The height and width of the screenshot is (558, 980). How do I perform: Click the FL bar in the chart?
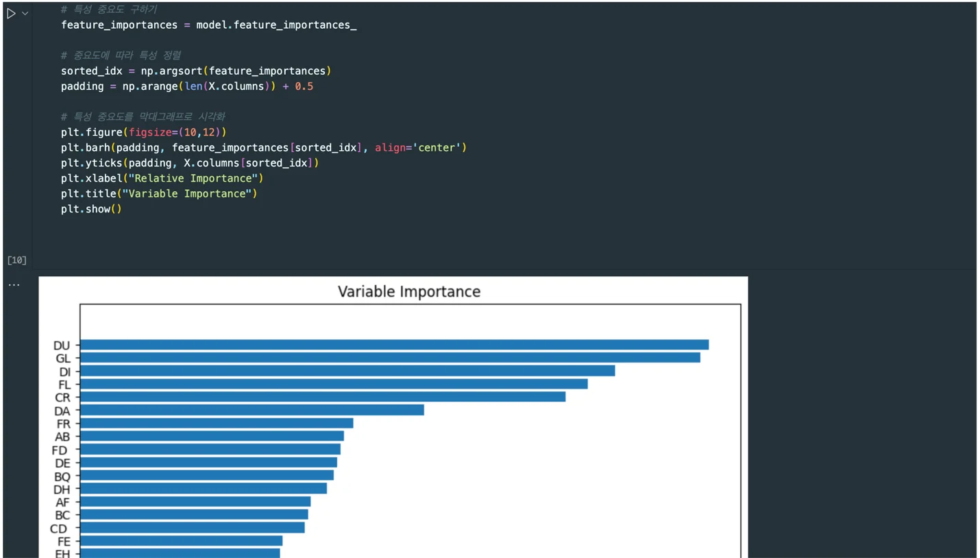pos(334,384)
